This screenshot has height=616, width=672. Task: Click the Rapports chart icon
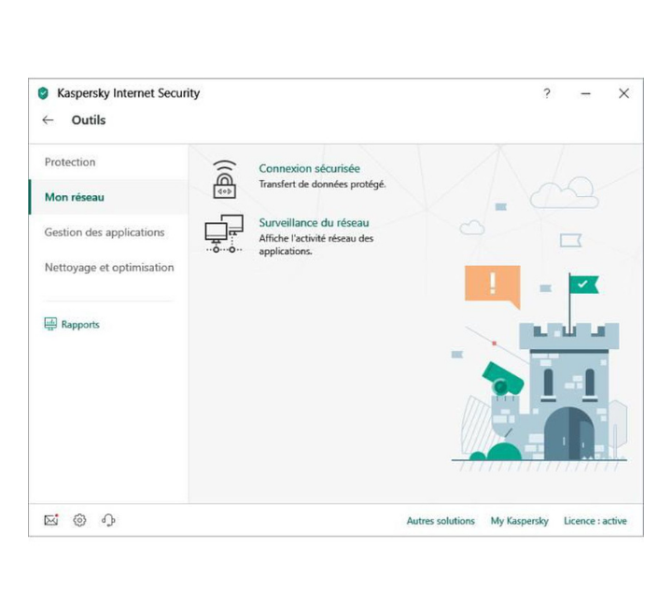pos(50,325)
